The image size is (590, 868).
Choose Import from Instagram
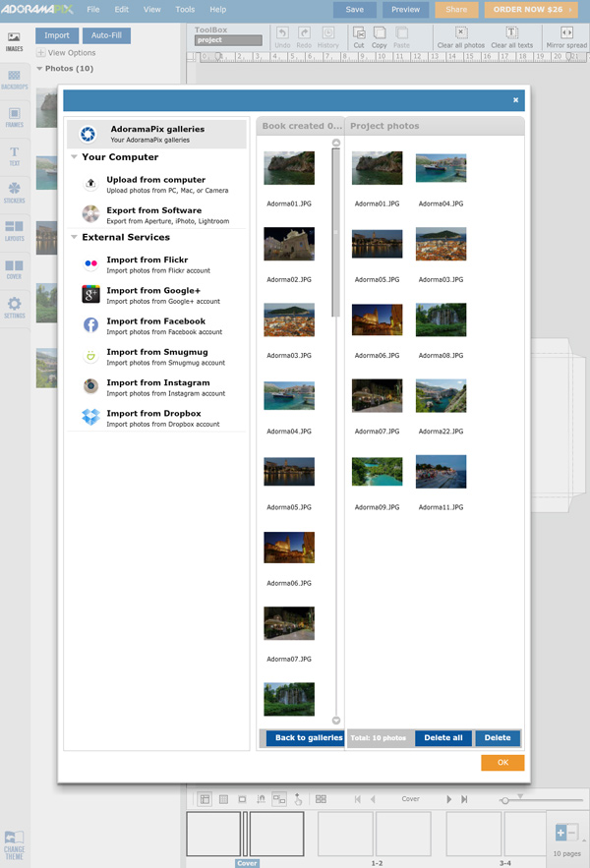point(156,387)
